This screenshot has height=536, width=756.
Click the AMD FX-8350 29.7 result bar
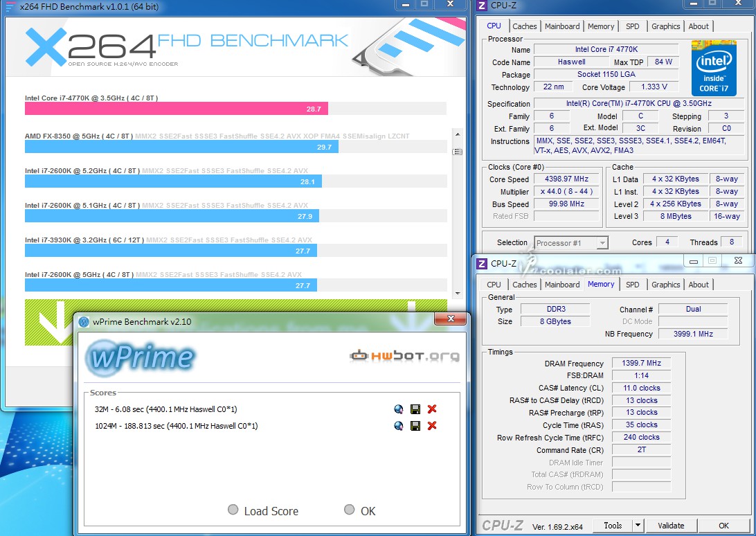coord(182,147)
